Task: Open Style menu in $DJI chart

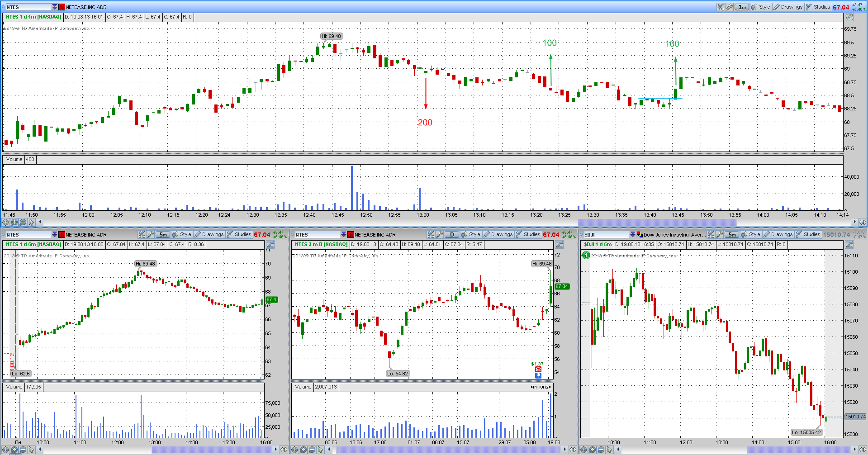Action: tap(751, 234)
